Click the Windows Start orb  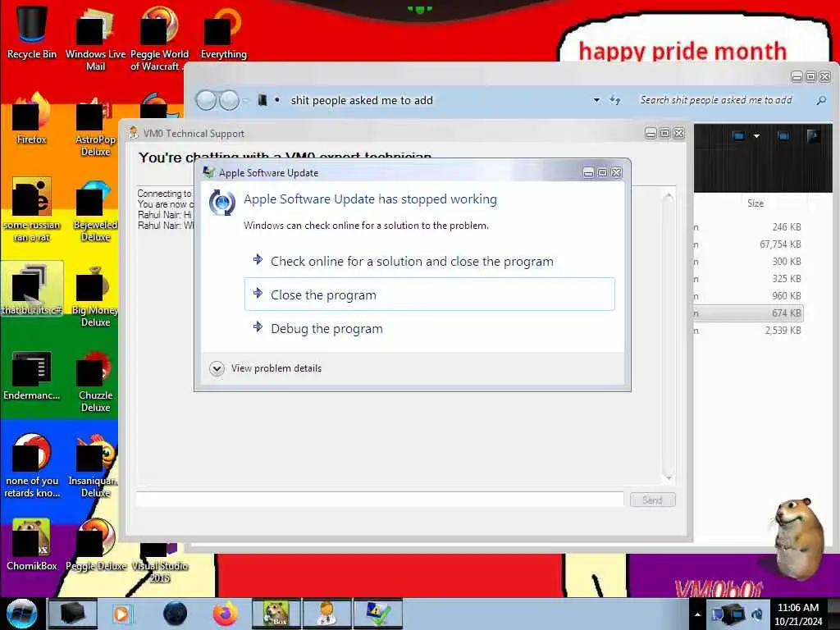[21, 614]
